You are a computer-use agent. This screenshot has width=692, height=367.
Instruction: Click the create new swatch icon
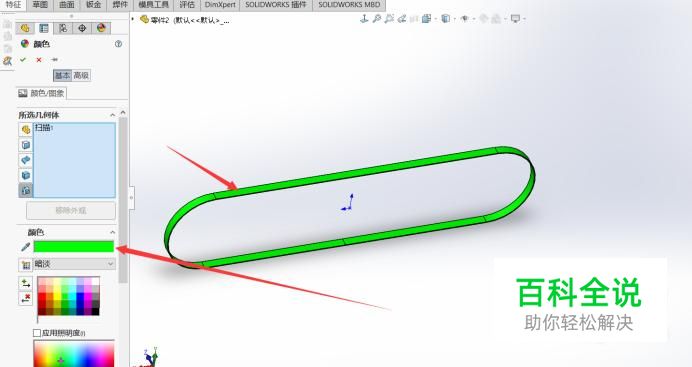point(26,265)
